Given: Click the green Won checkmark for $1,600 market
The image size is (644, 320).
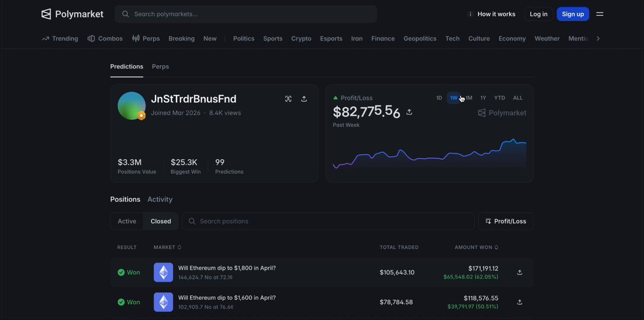Looking at the screenshot, I should pos(121,302).
